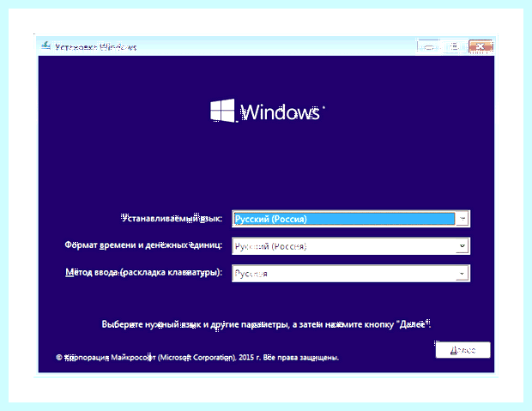Image resolution: width=532 pixels, height=411 pixels.
Task: Click 'Формат времени и денежных единиц:' label
Action: 143,245
